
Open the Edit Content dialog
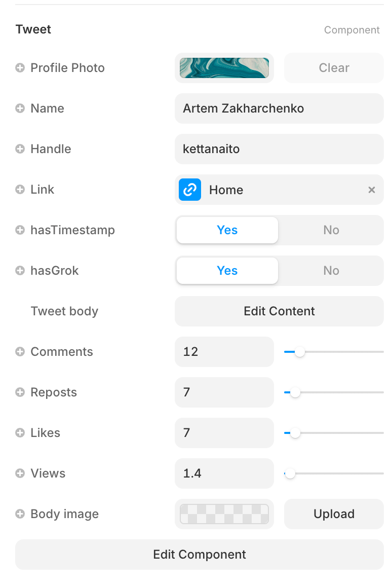279,311
